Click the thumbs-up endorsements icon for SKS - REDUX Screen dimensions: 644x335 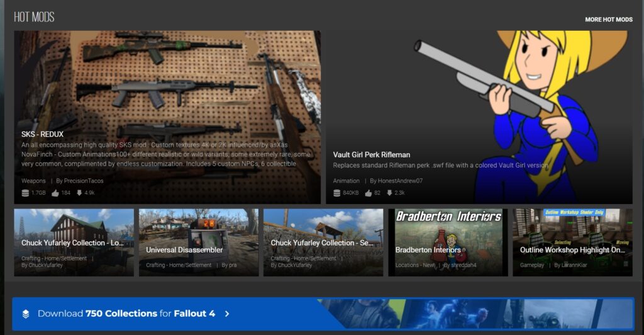[55, 193]
